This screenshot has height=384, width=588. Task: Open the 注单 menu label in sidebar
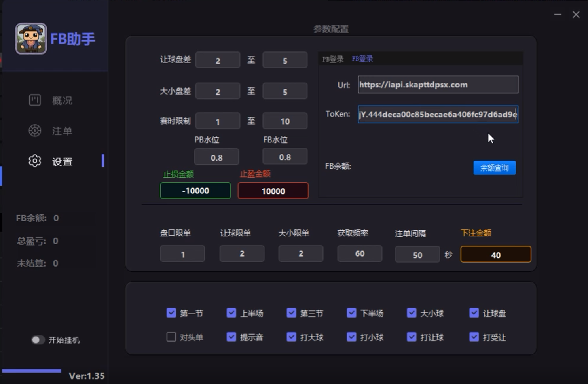(62, 131)
